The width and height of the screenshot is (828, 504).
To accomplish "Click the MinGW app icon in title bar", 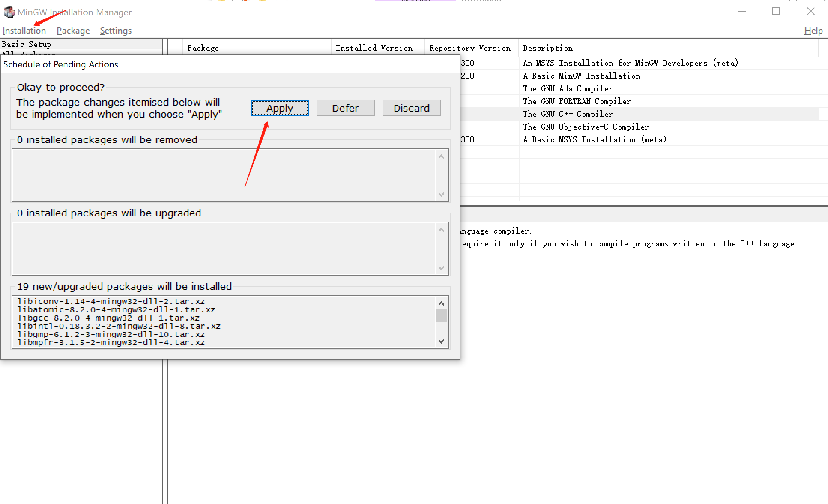I will (9, 12).
